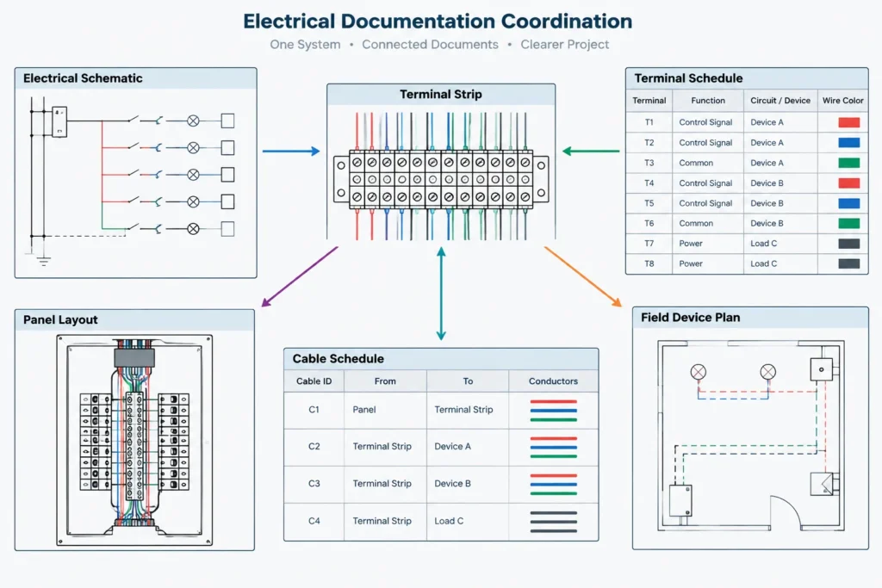Select terminal T1 cell
This screenshot has height=588, width=882.
click(649, 122)
